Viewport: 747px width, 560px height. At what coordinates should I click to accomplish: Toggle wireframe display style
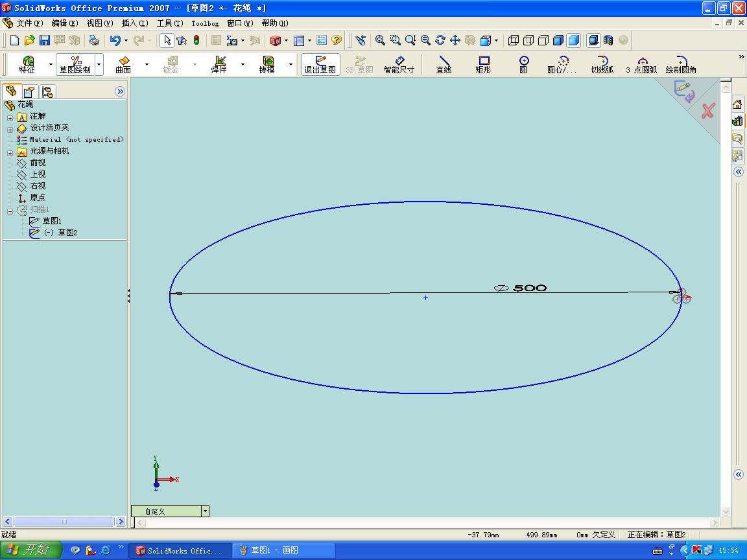(x=514, y=40)
